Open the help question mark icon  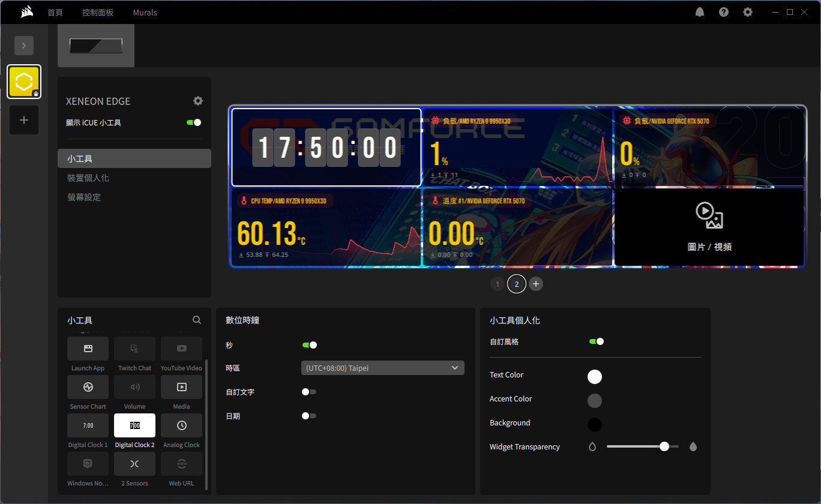pos(724,12)
